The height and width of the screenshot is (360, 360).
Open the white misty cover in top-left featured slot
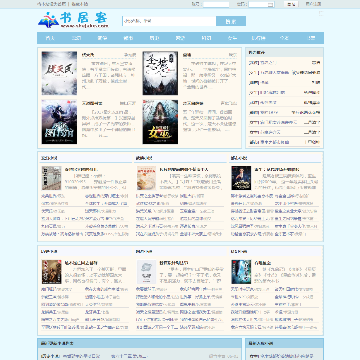coord(59,73)
